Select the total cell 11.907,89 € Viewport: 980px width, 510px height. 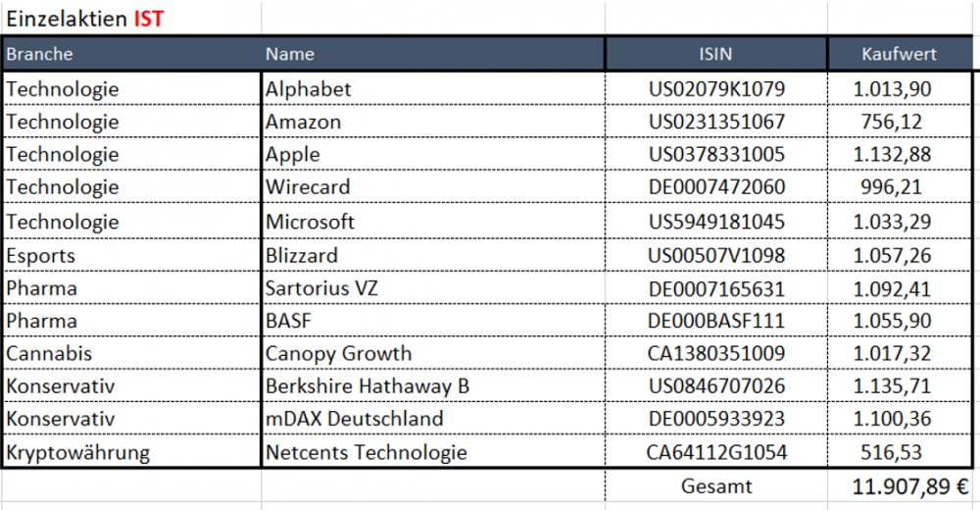(x=900, y=485)
